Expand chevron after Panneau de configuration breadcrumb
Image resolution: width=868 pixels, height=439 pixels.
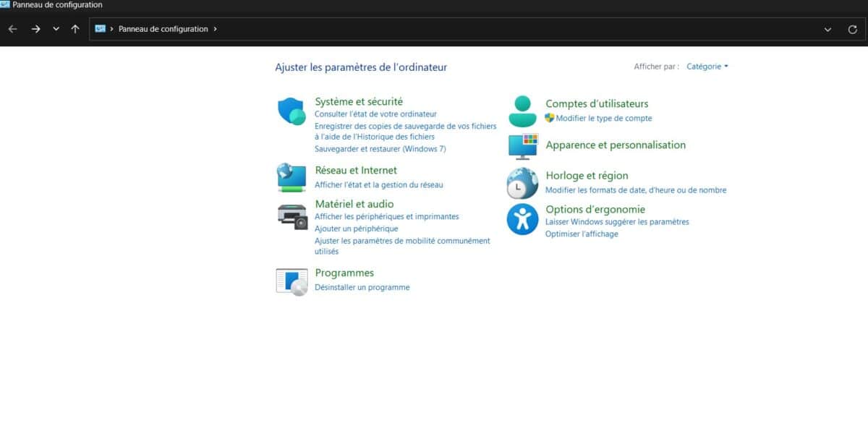click(x=216, y=29)
